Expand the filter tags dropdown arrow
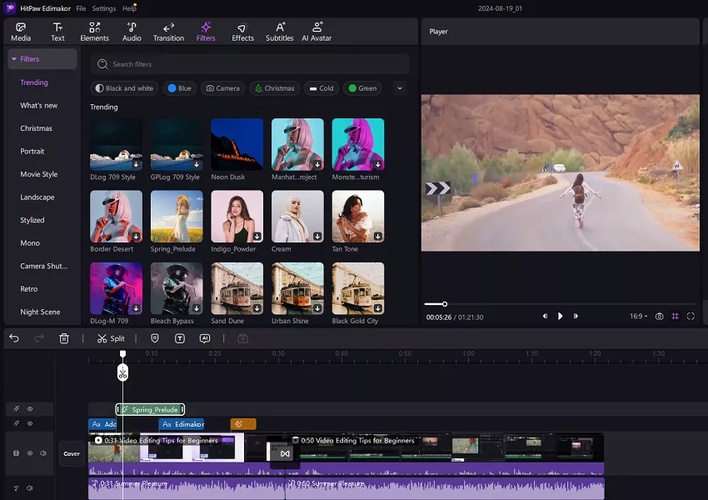Image resolution: width=708 pixels, height=500 pixels. tap(400, 88)
